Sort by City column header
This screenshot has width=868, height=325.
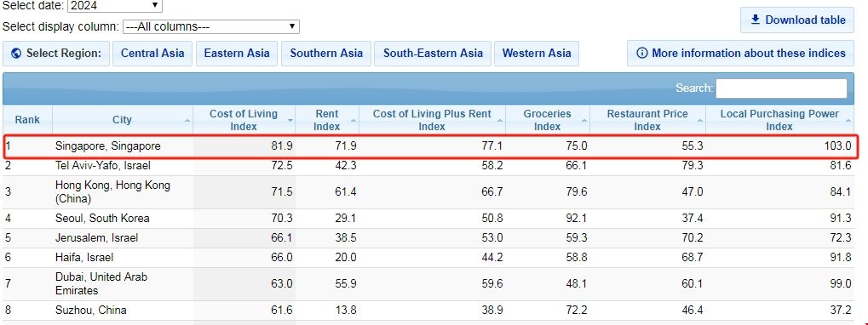[123, 120]
